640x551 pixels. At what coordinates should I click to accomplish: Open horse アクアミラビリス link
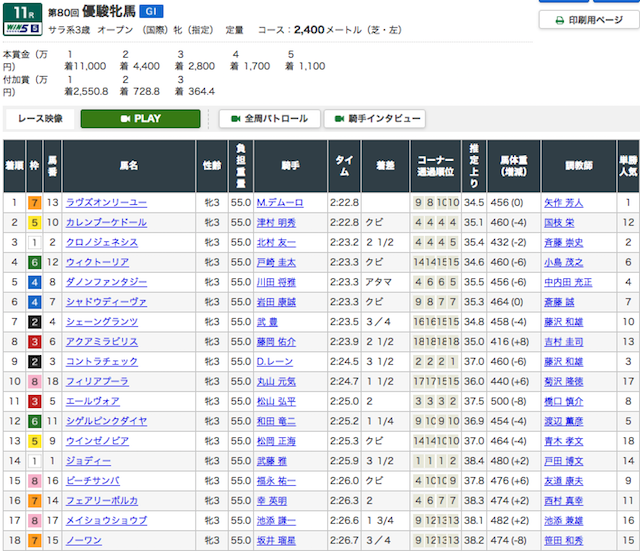point(102,342)
